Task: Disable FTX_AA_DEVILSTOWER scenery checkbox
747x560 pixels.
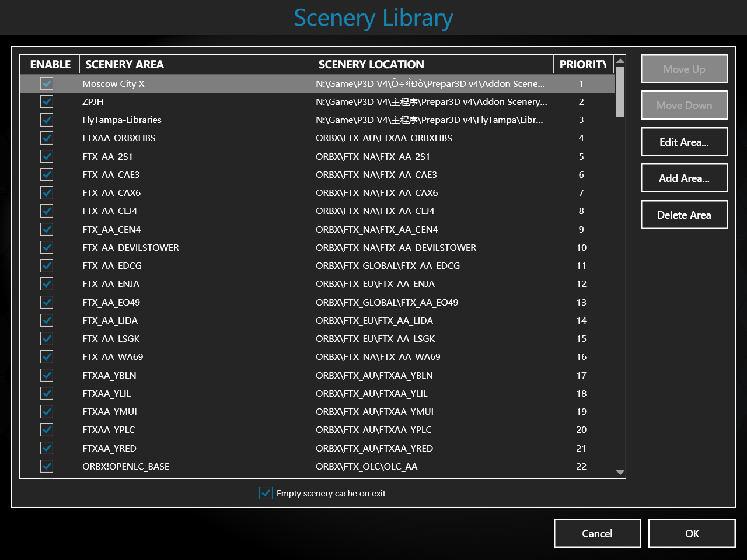Action: pyautogui.click(x=47, y=247)
